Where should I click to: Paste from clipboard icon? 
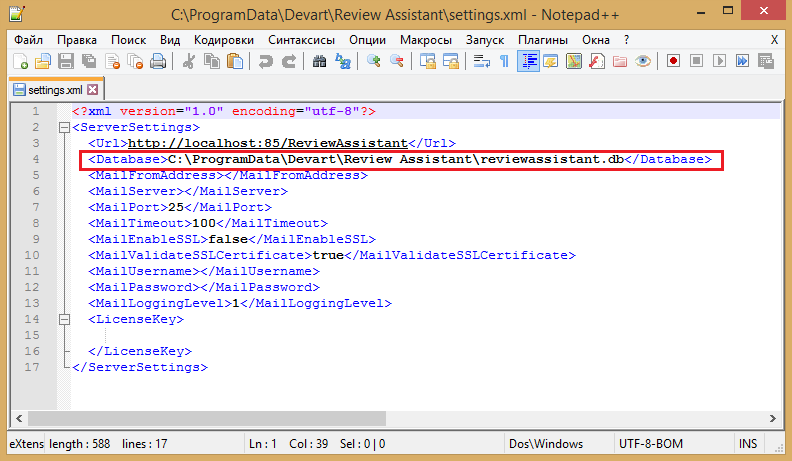235,62
